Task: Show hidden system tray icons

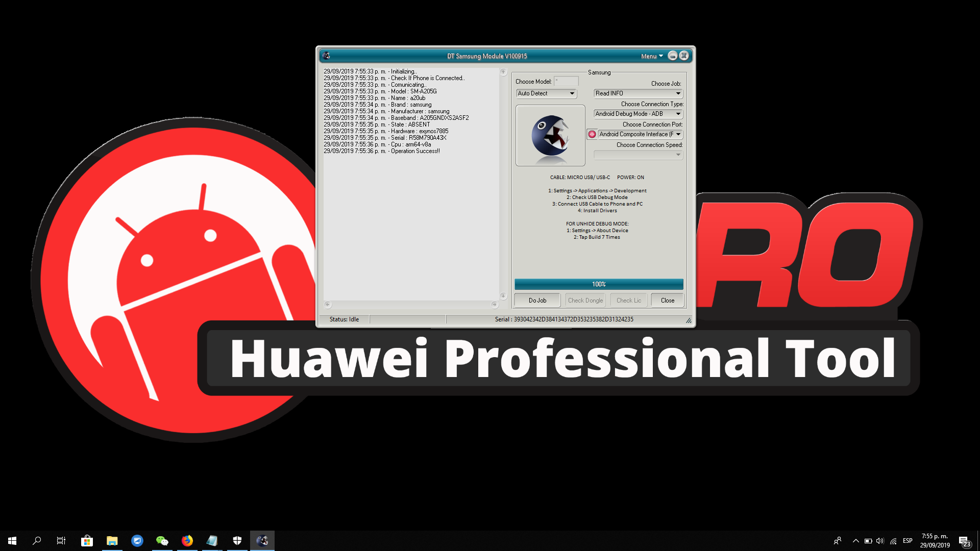Action: 856,541
